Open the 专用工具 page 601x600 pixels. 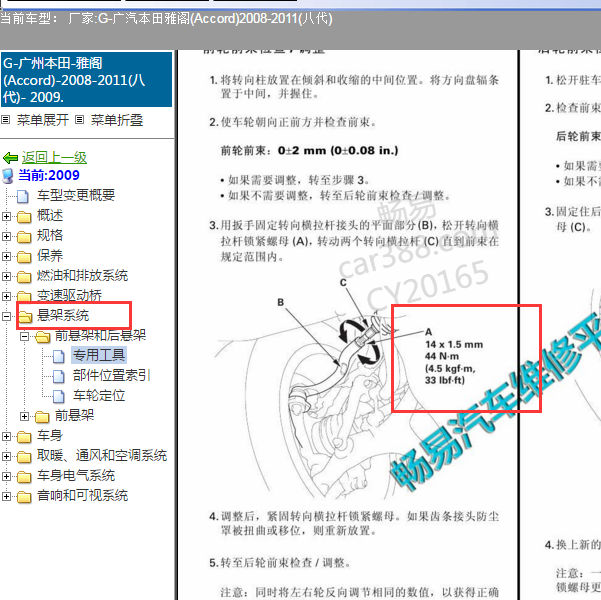pyautogui.click(x=99, y=355)
